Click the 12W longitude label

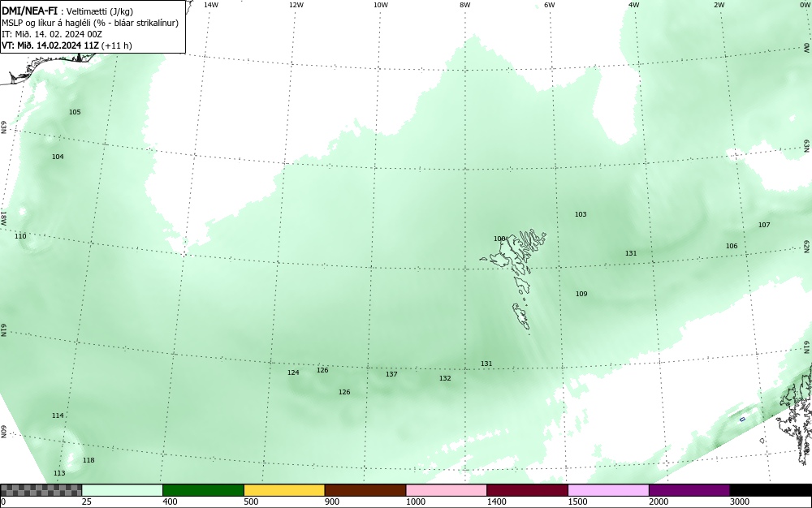pyautogui.click(x=296, y=5)
